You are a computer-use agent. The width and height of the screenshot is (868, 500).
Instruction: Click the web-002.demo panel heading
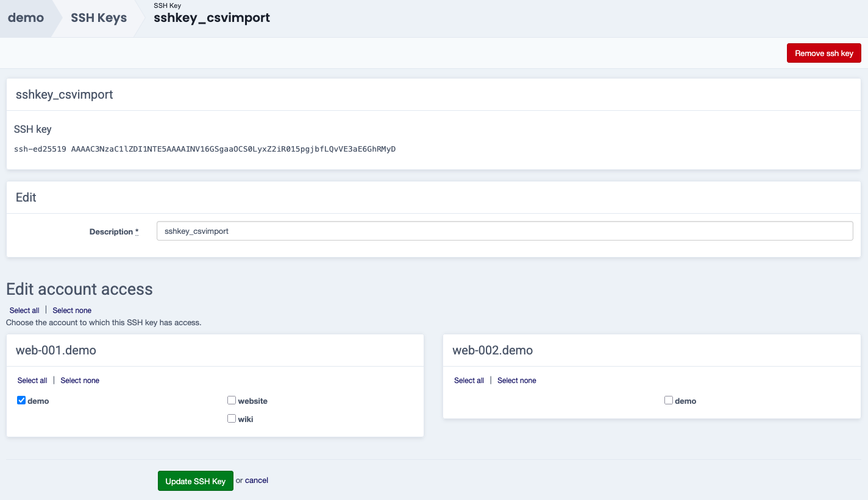(493, 350)
